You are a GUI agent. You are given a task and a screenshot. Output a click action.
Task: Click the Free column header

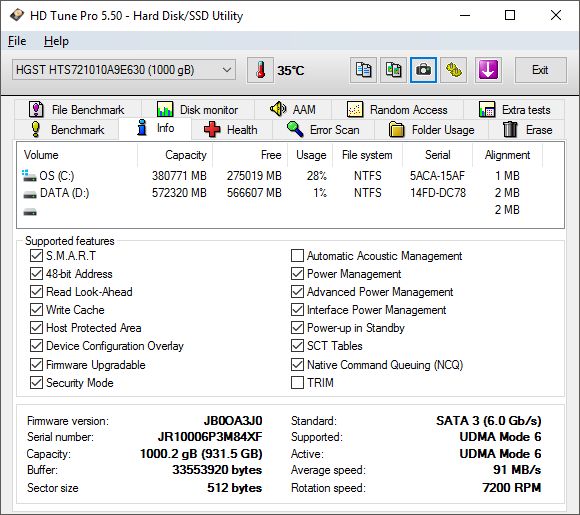[250, 155]
